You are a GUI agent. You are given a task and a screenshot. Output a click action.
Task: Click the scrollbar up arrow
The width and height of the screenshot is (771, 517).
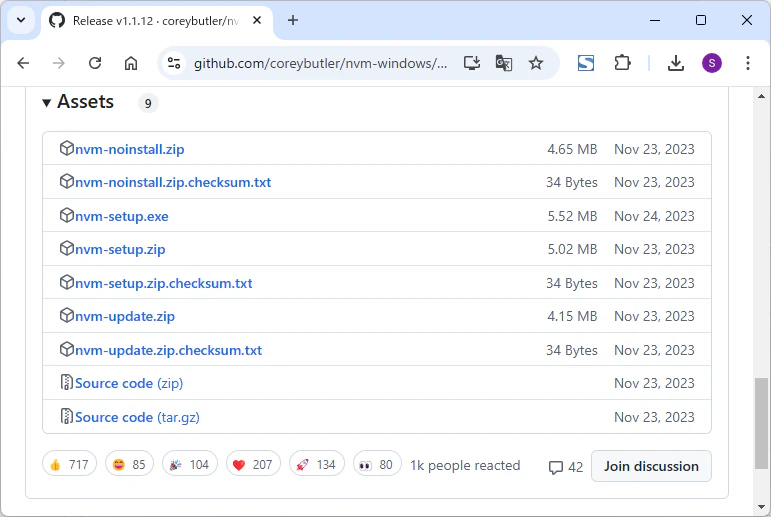761,96
